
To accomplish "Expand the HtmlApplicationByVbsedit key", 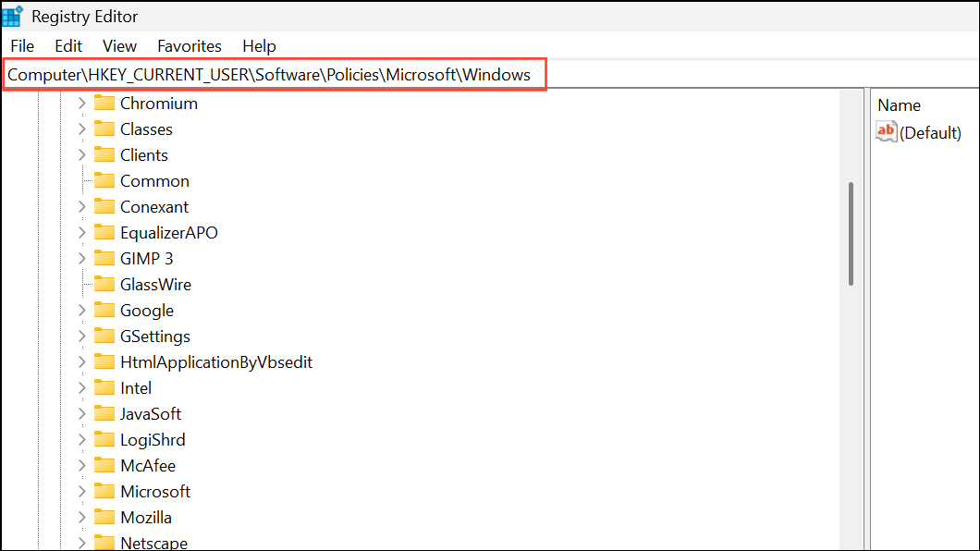I will [x=82, y=362].
